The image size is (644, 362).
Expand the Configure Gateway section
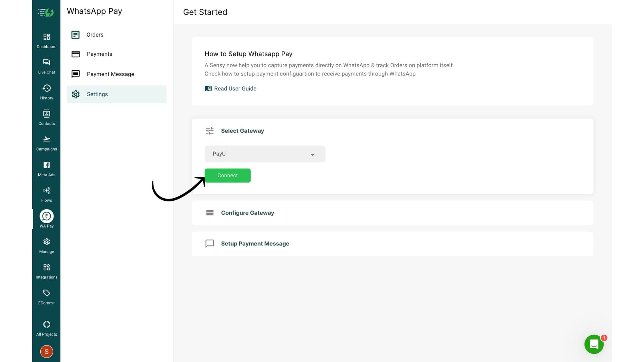tap(247, 213)
